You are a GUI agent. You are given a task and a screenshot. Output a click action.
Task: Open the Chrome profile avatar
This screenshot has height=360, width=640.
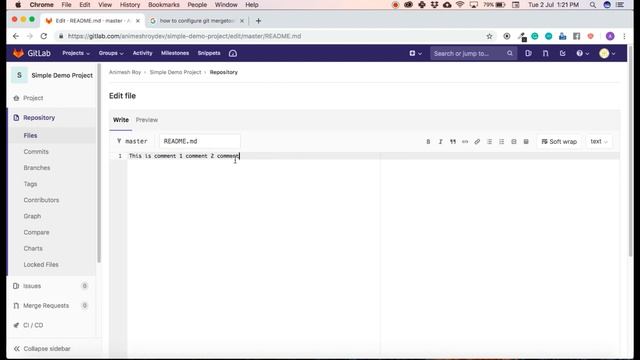click(x=610, y=36)
